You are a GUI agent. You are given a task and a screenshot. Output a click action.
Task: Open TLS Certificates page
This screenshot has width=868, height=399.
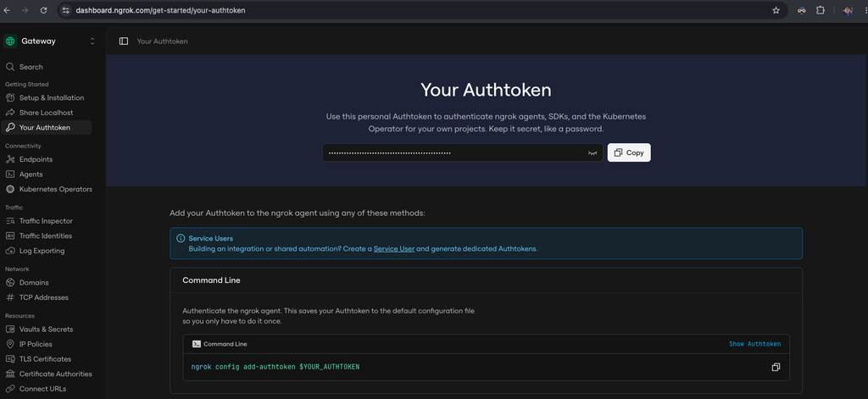click(46, 359)
